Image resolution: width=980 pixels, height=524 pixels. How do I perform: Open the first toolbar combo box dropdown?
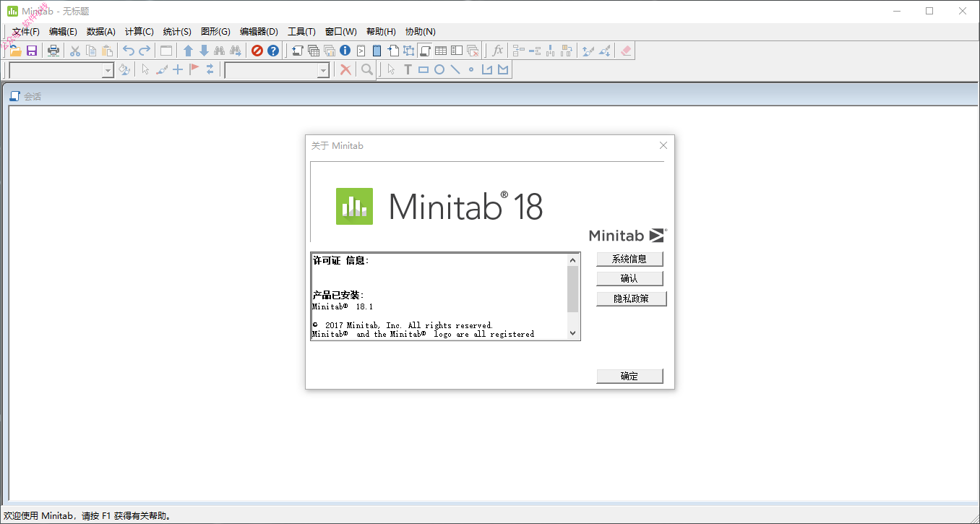[x=108, y=70]
